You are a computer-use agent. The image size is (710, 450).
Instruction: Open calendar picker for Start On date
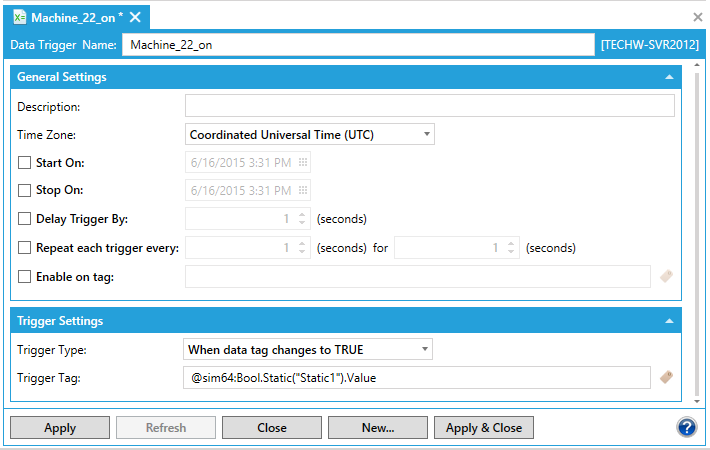click(x=303, y=162)
